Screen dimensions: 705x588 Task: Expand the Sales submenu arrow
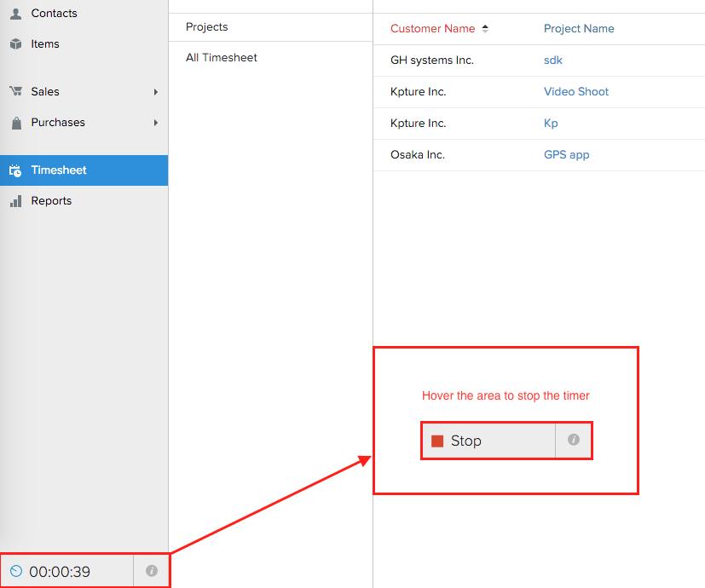click(156, 92)
